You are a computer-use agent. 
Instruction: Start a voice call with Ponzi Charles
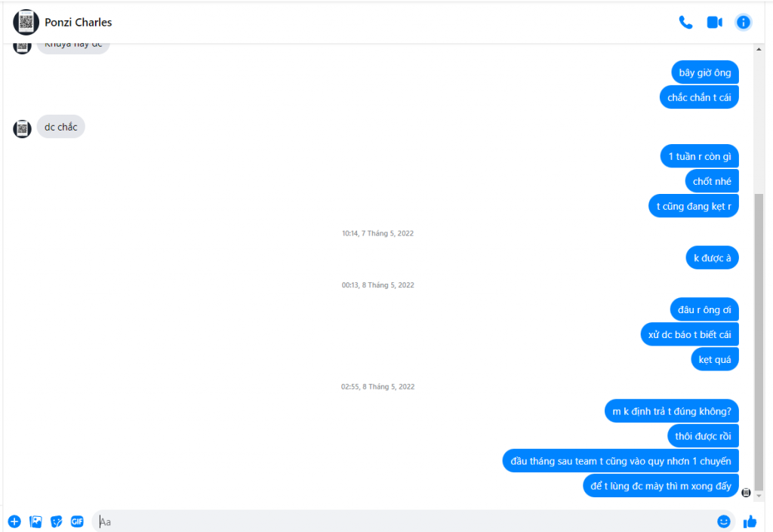[685, 22]
